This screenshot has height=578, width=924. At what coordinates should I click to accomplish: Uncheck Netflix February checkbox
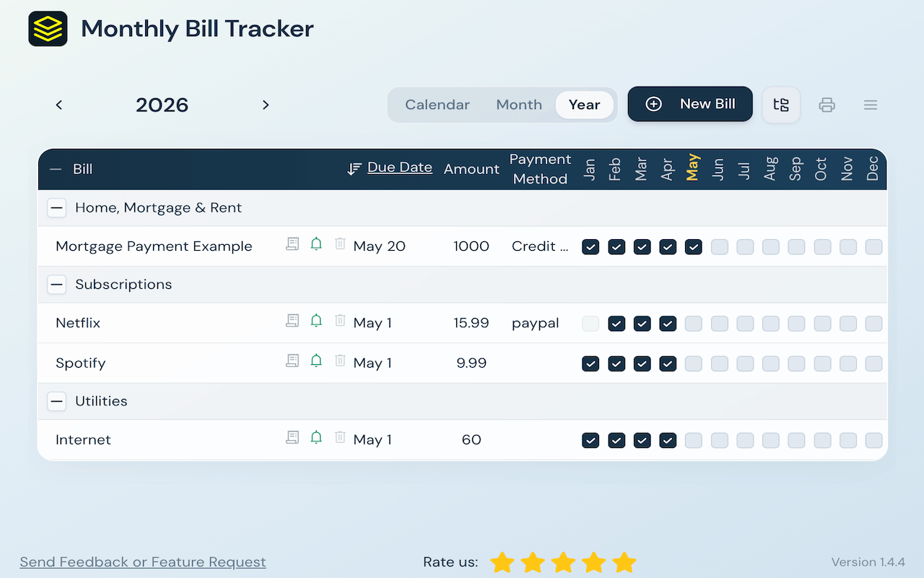pos(616,324)
